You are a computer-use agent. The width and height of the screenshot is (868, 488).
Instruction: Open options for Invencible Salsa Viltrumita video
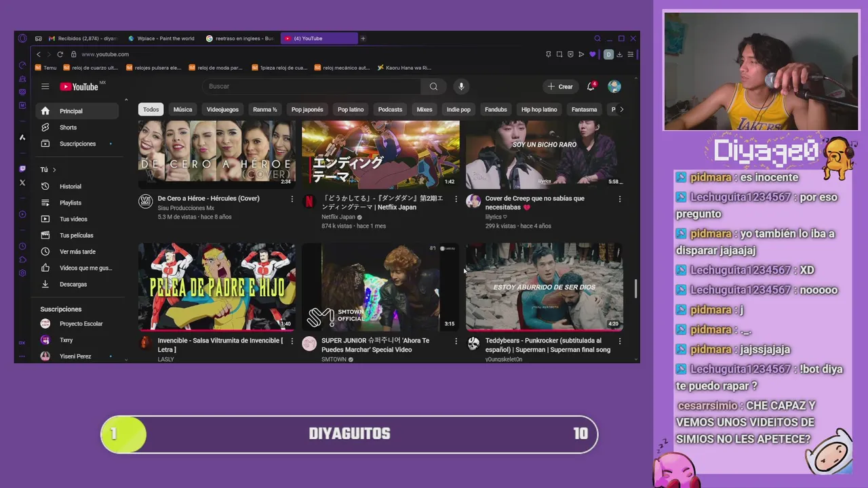[292, 342]
